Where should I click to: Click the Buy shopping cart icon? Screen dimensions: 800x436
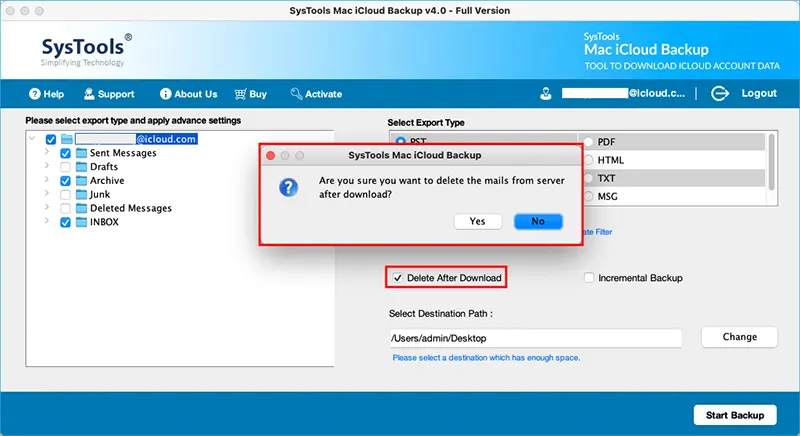(240, 94)
